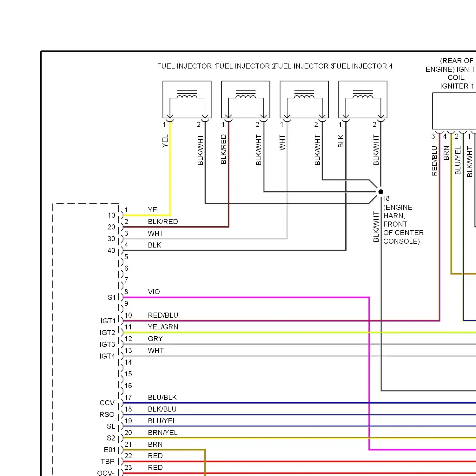Image resolution: width=476 pixels, height=476 pixels.
Task: Click the YEL/GRN label on pin 11
Action: (163, 327)
